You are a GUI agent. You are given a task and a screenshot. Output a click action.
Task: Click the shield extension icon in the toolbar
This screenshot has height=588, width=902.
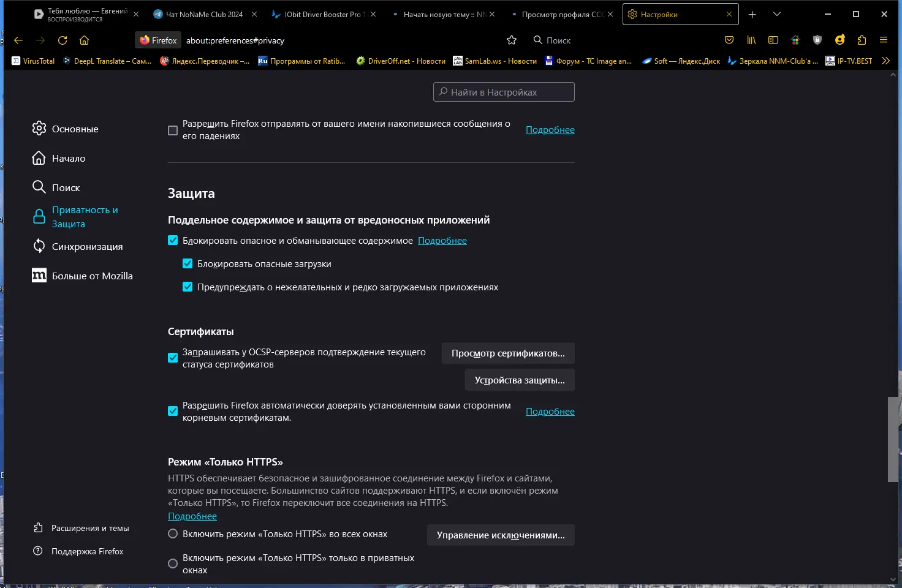click(817, 40)
